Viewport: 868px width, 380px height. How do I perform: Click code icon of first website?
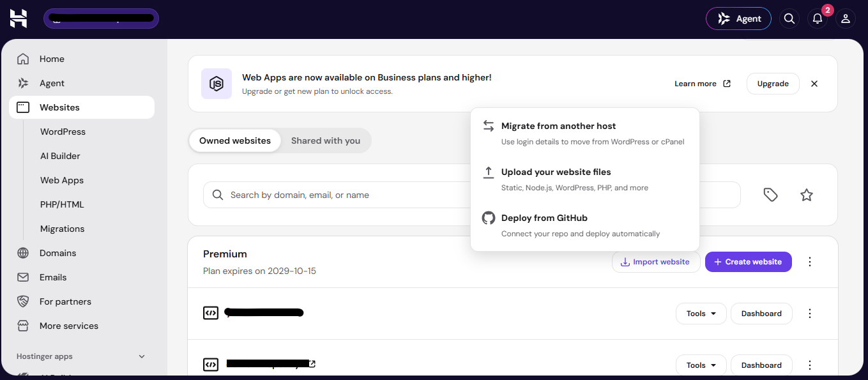pyautogui.click(x=211, y=313)
